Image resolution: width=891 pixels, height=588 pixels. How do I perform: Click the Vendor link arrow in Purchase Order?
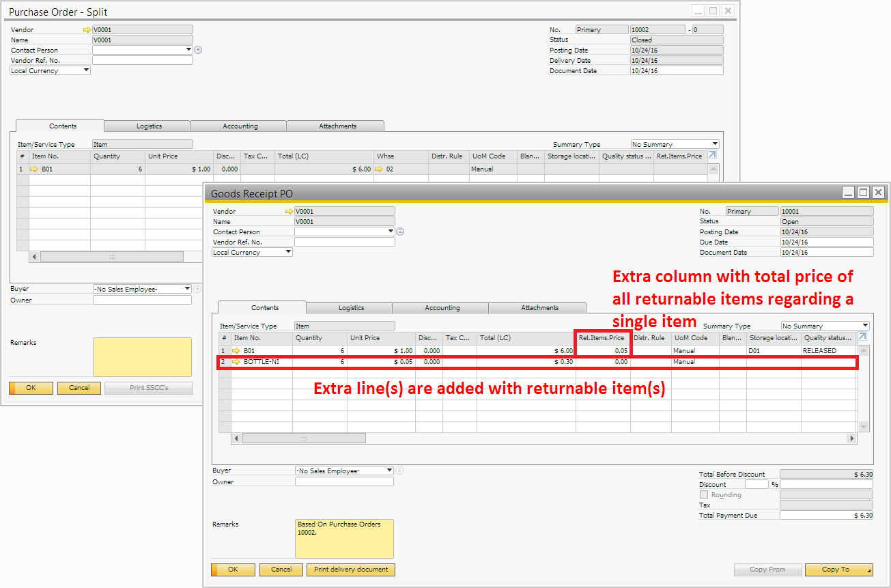point(87,30)
